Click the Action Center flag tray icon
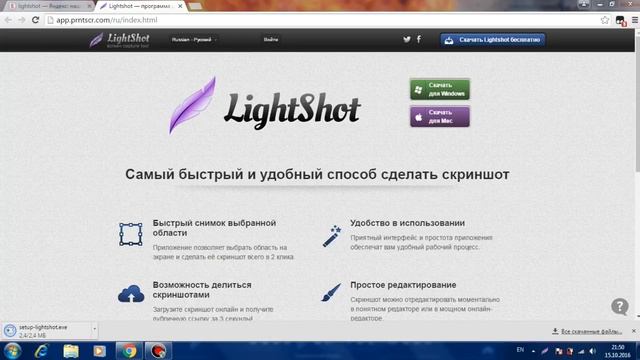 (559, 351)
